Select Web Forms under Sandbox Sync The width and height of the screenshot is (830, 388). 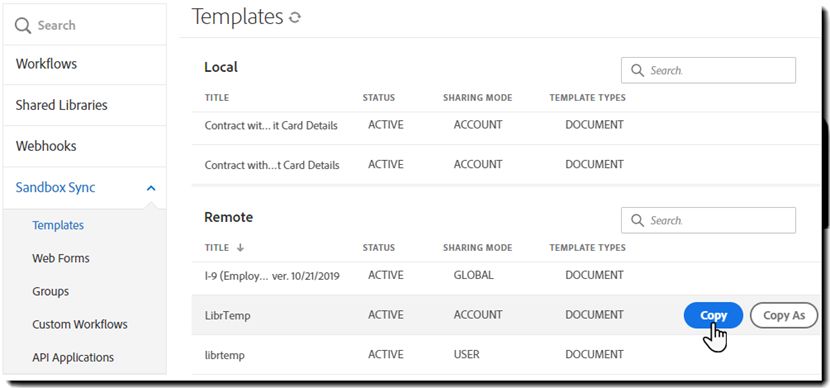pyautogui.click(x=61, y=258)
